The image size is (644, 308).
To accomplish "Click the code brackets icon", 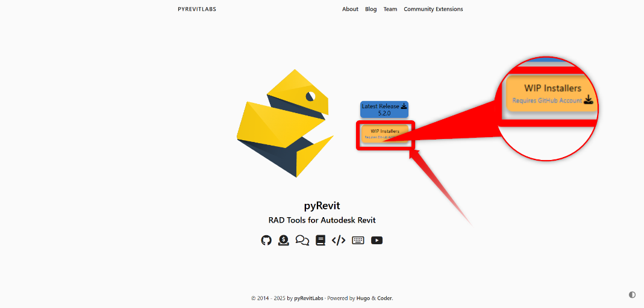I will 339,241.
